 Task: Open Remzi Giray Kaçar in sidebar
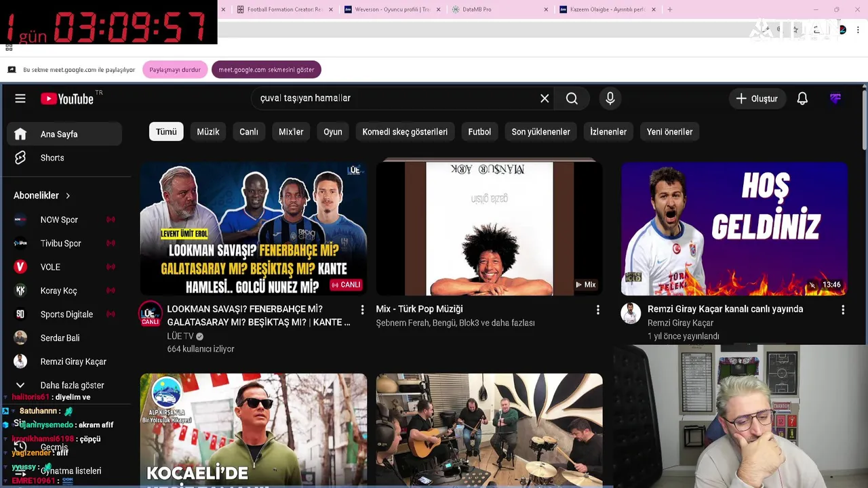(x=64, y=362)
